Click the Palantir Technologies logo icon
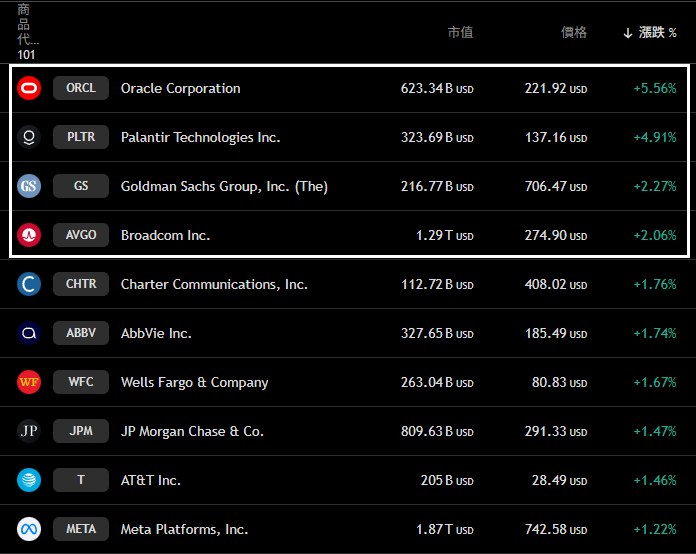 point(29,137)
